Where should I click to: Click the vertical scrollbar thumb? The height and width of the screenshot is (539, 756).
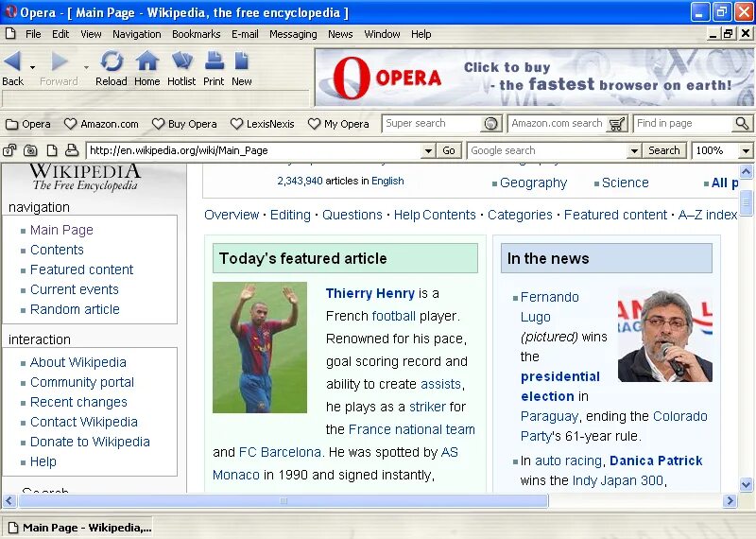tap(746, 202)
